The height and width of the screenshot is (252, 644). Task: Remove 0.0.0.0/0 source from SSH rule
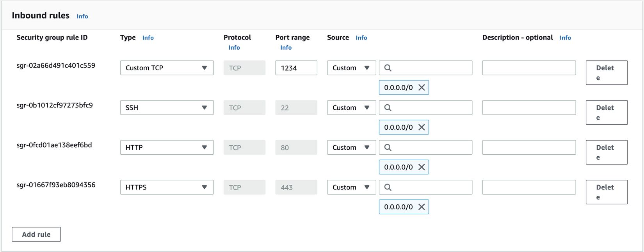click(422, 127)
